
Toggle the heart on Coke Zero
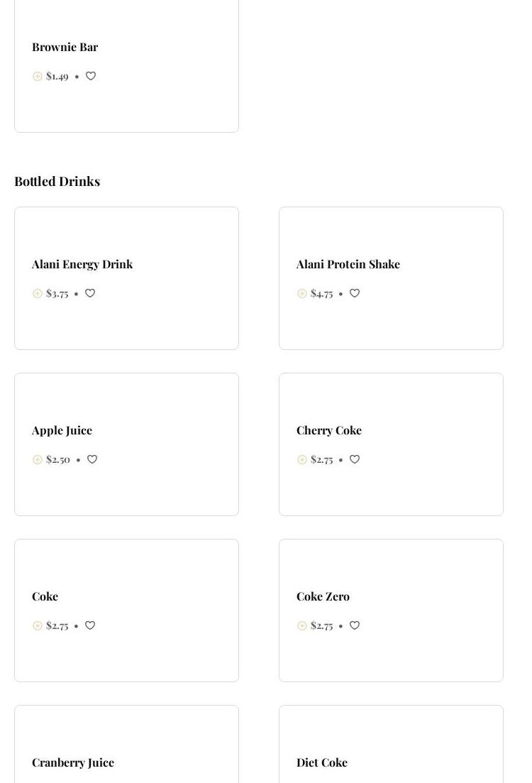[355, 625]
